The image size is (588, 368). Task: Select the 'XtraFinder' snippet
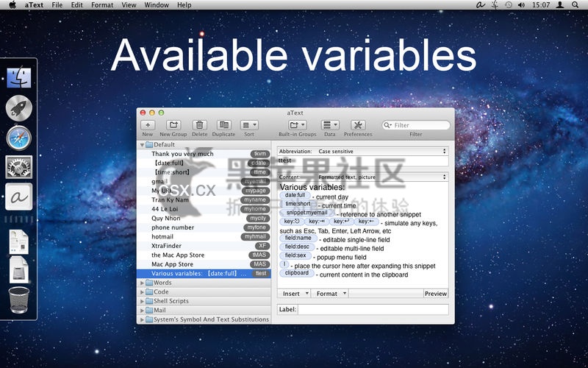click(204, 246)
